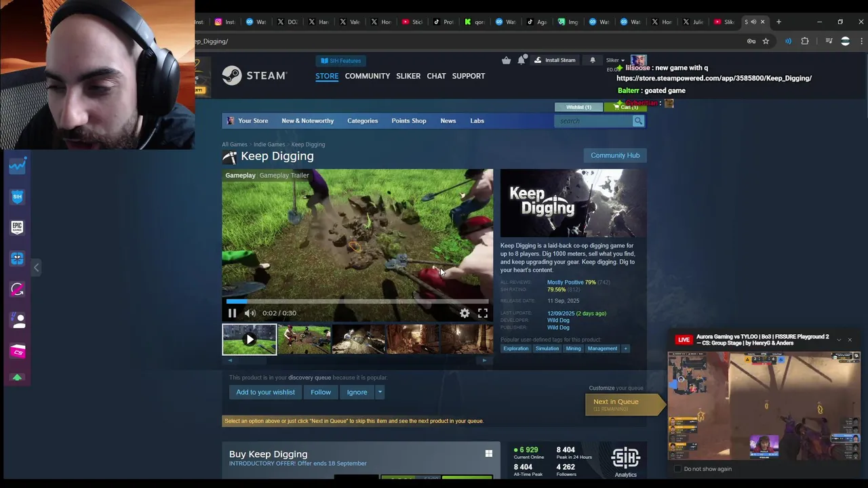Open the pink refresh-slash sidebar icon

(x=18, y=289)
